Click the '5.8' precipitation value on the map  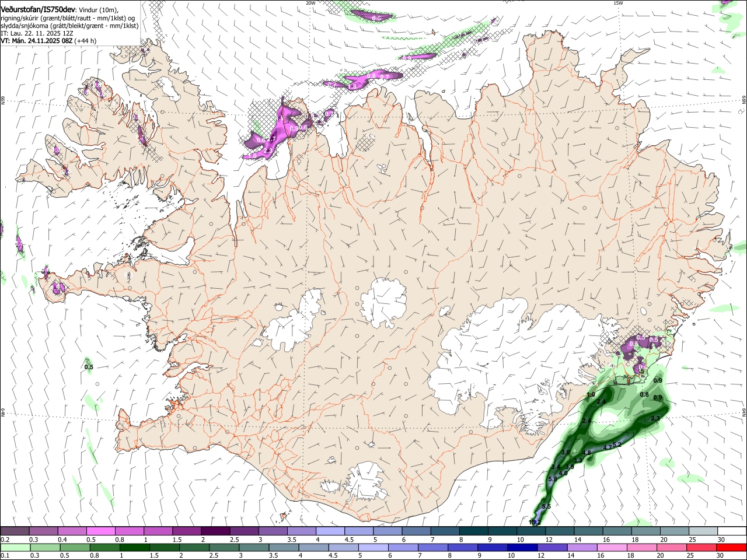pyautogui.click(x=553, y=479)
